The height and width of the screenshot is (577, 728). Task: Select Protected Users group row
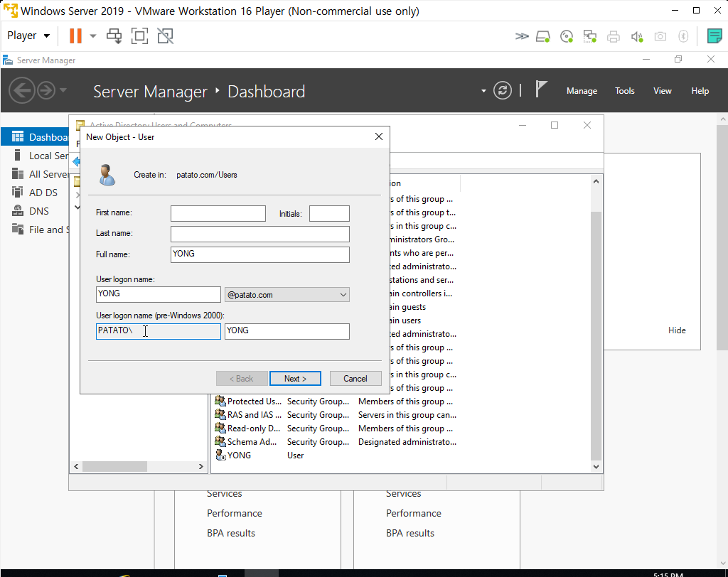click(x=336, y=401)
